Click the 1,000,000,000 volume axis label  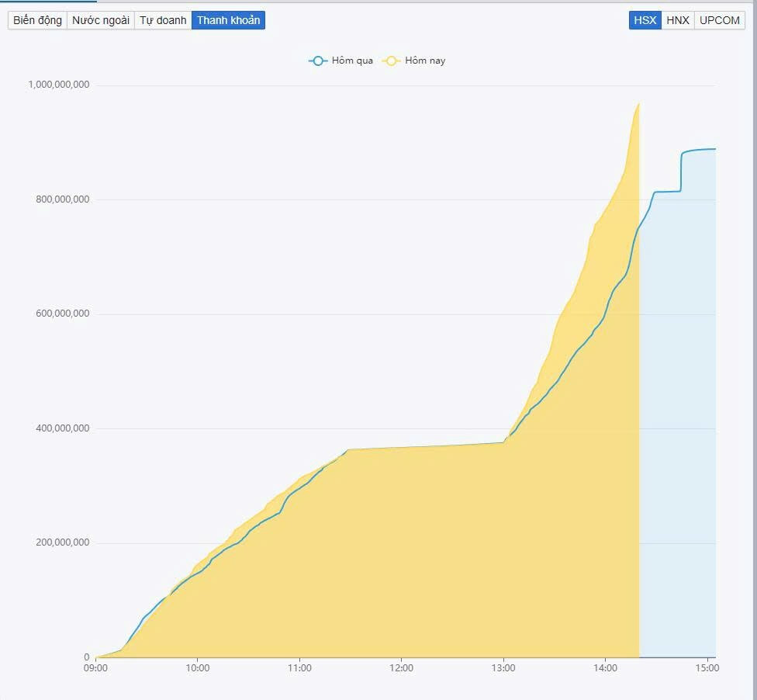pos(59,85)
